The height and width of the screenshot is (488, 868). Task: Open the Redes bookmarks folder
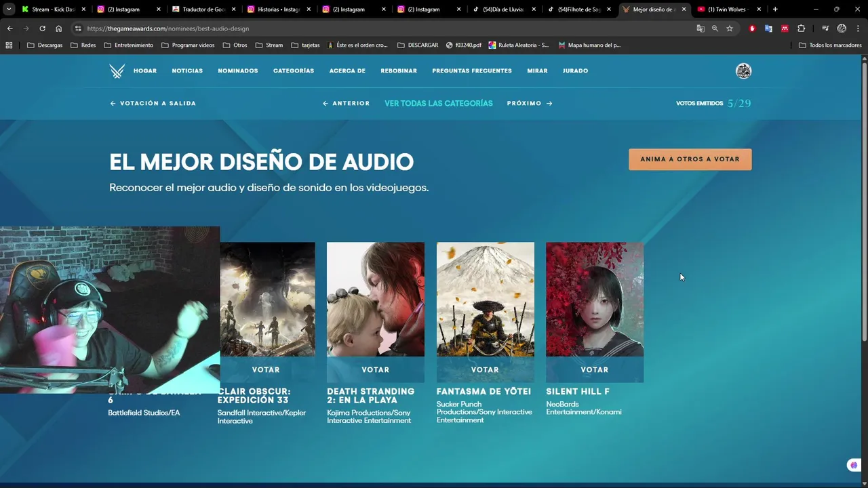pyautogui.click(x=83, y=45)
